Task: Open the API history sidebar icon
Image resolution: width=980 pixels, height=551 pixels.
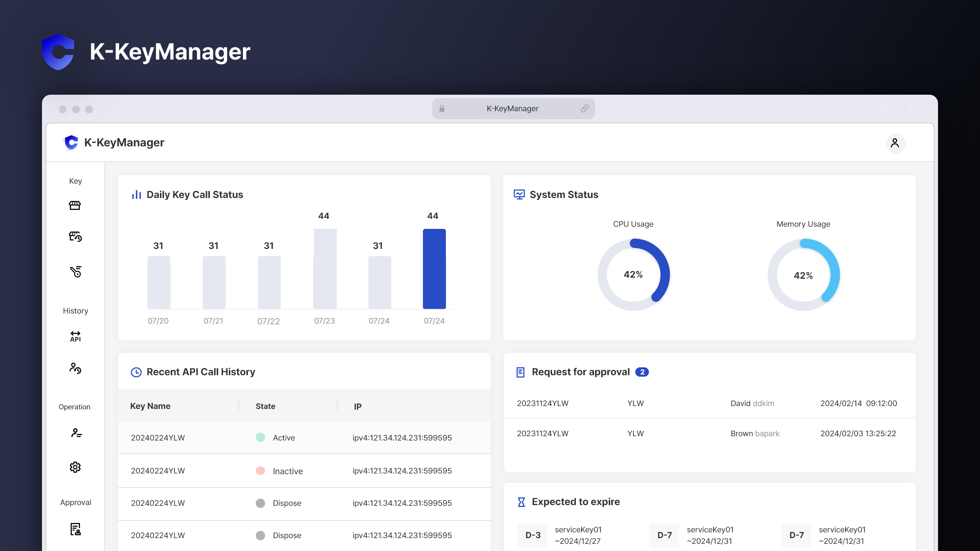Action: pyautogui.click(x=75, y=337)
